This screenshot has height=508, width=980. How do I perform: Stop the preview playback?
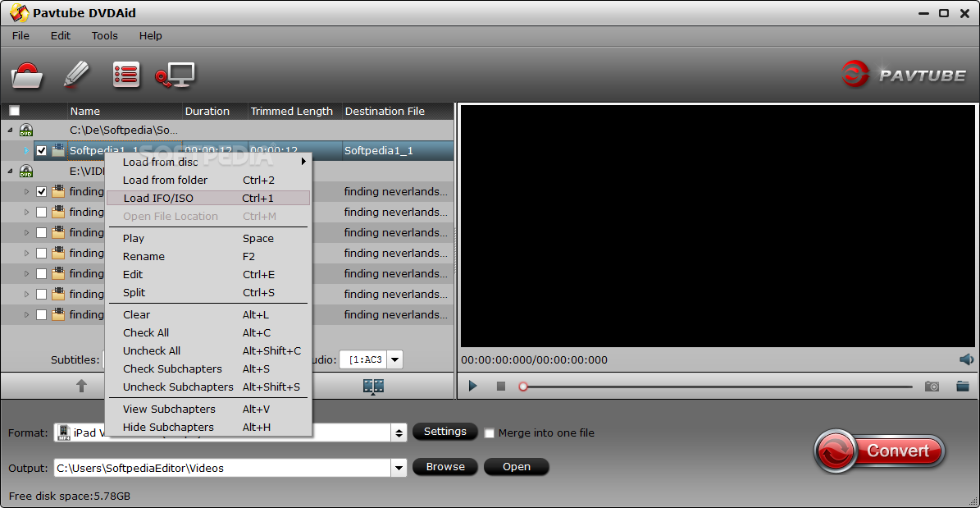[x=500, y=386]
